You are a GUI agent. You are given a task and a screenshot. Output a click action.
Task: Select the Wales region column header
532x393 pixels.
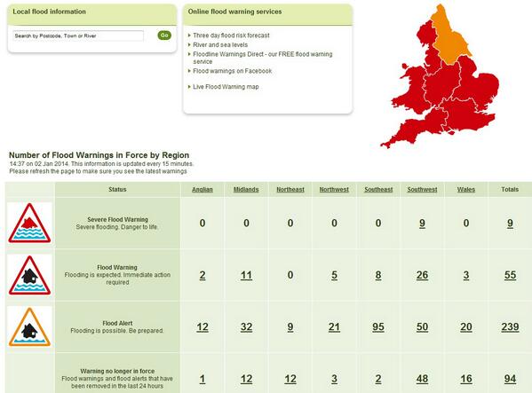tap(466, 189)
